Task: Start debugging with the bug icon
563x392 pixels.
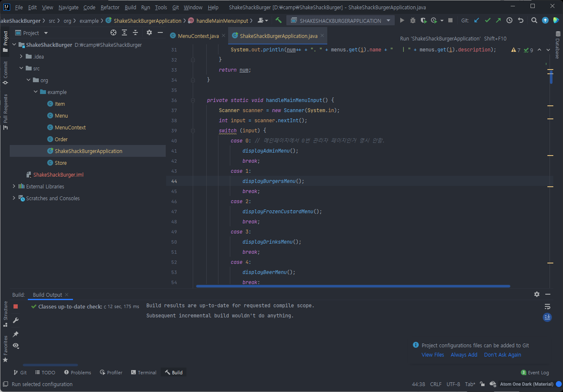Action: (413, 20)
